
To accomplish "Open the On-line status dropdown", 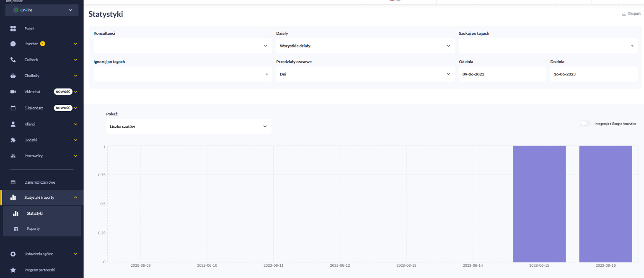I will (x=42, y=10).
